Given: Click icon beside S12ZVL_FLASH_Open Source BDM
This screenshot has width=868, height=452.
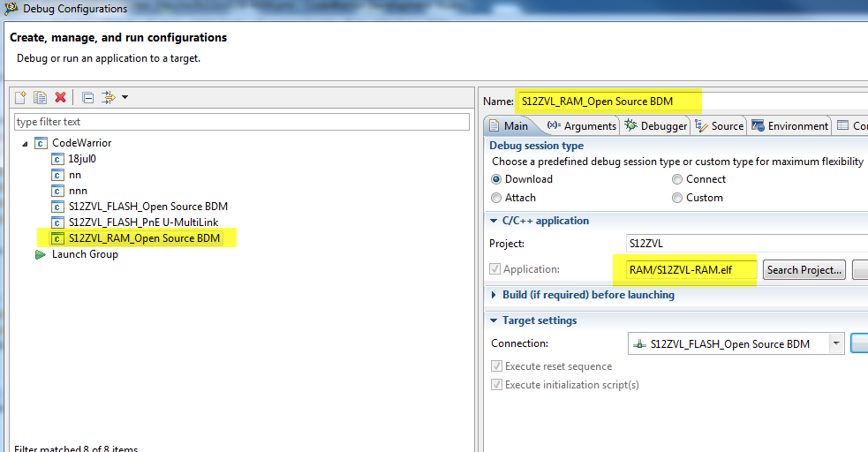Looking at the screenshot, I should click(x=57, y=207).
